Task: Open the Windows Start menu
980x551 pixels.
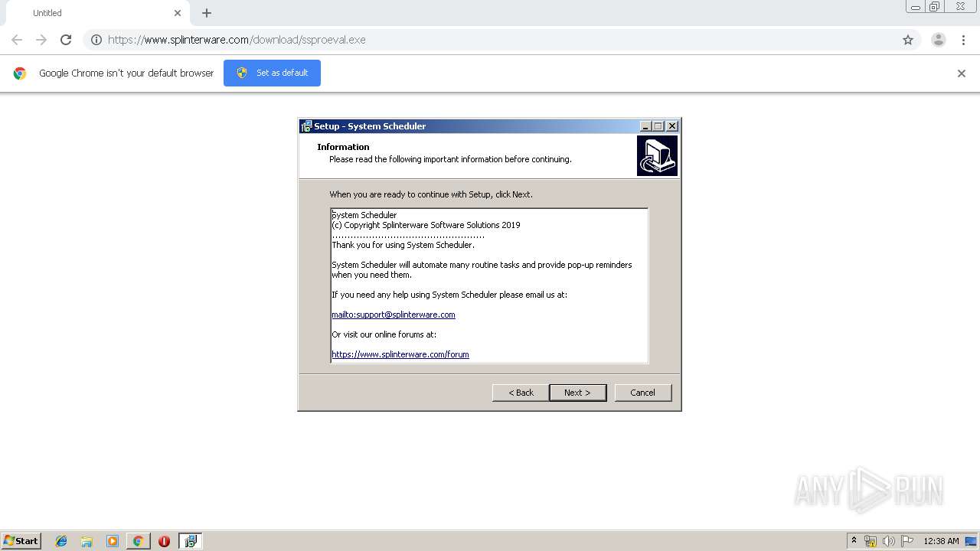Action: pos(21,541)
